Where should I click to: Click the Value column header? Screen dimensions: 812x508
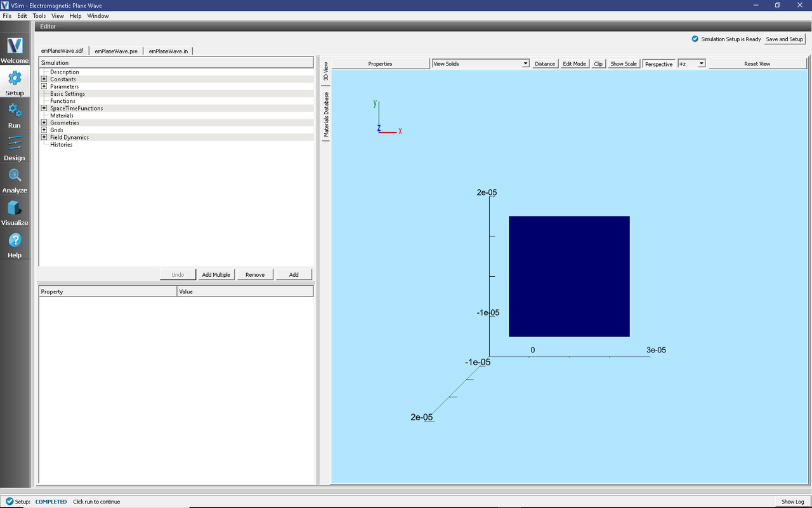point(245,291)
